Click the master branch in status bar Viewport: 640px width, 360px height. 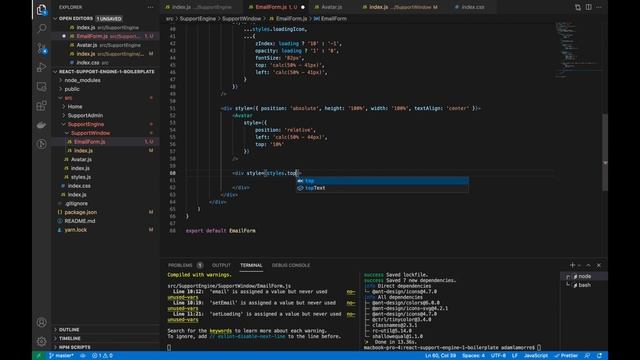[x=61, y=356]
